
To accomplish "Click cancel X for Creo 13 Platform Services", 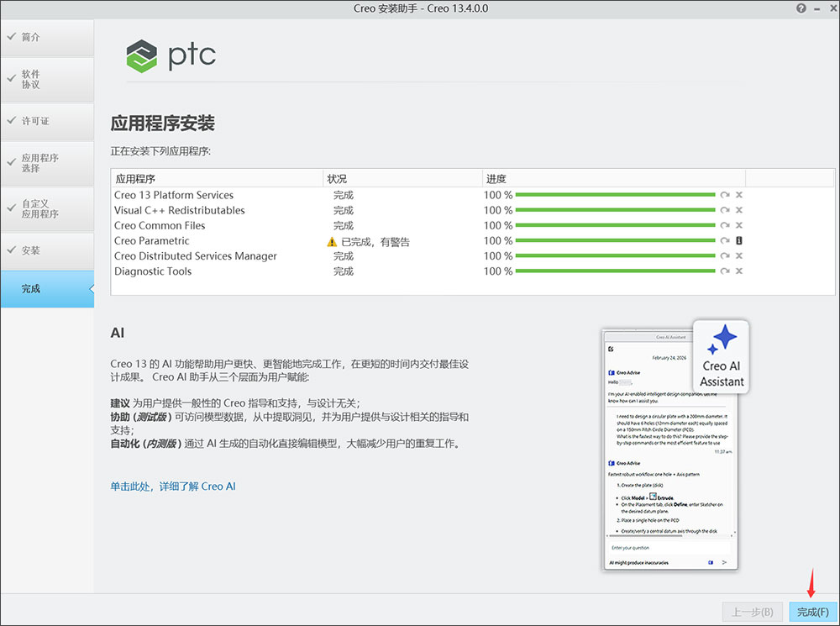I will tap(739, 195).
